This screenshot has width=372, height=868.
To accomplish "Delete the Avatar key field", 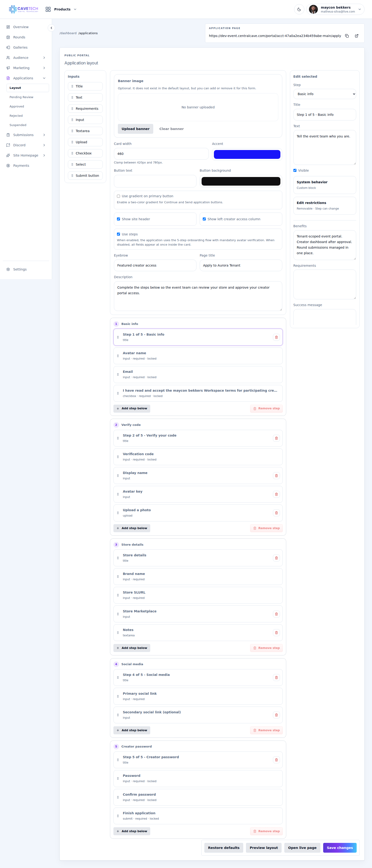I will [276, 494].
